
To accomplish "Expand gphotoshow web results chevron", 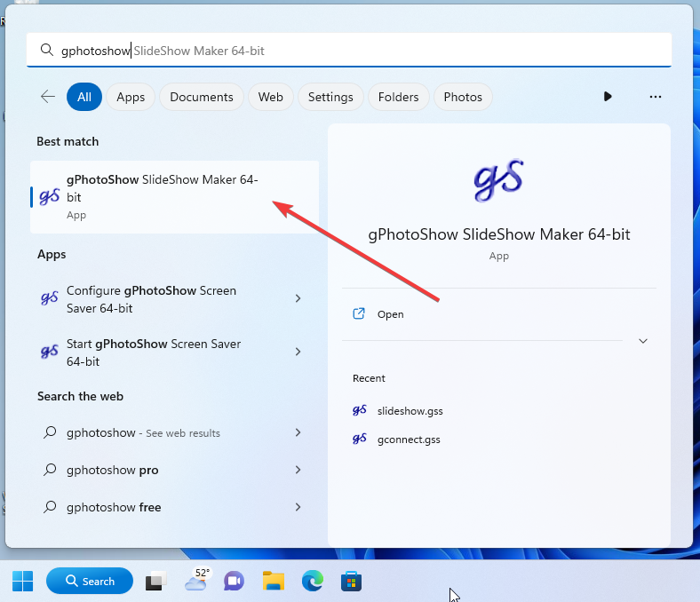I will pos(298,432).
